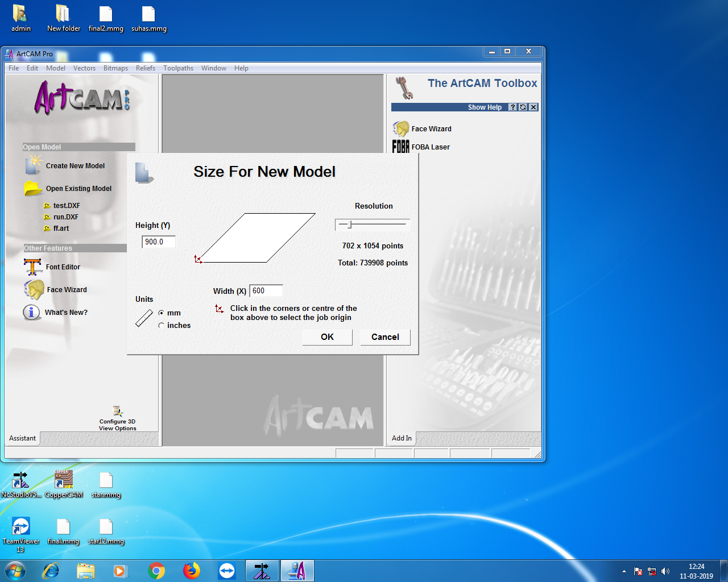Viewport: 728px width, 582px height.
Task: Show hidden system tray icons
Action: coord(624,571)
